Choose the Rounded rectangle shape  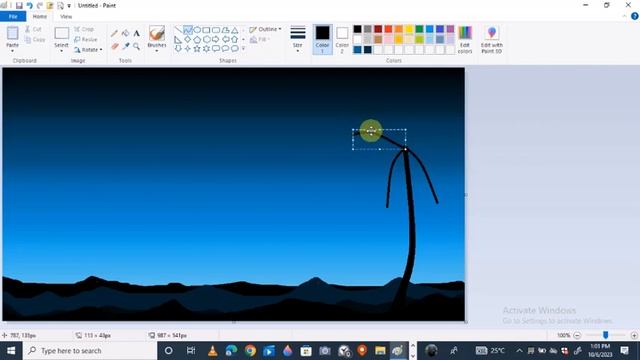pos(216,30)
